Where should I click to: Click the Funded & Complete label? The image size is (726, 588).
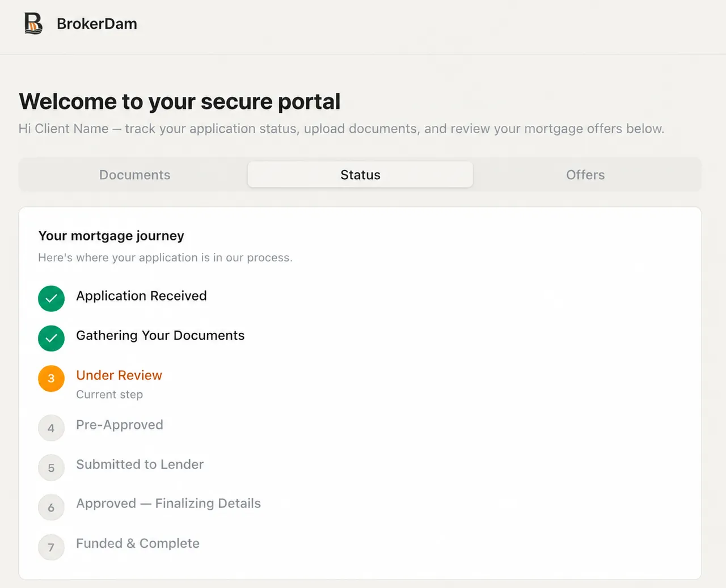pos(138,543)
